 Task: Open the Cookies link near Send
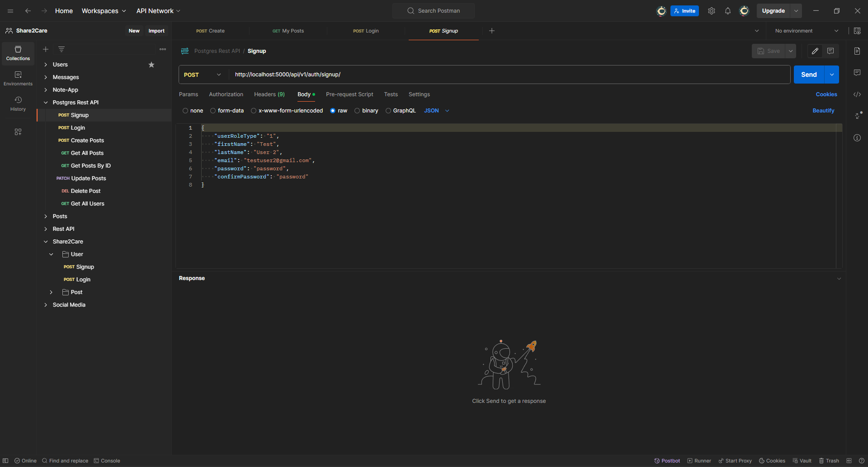826,94
